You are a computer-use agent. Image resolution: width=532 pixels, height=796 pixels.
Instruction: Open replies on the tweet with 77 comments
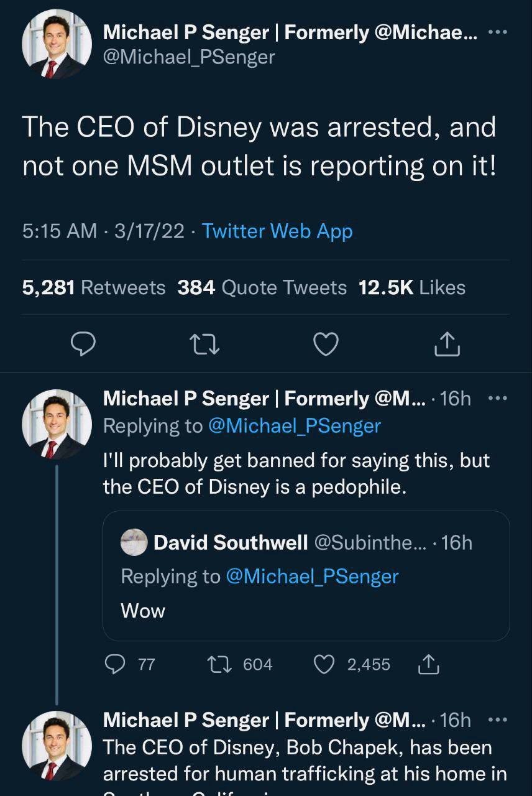(x=130, y=664)
